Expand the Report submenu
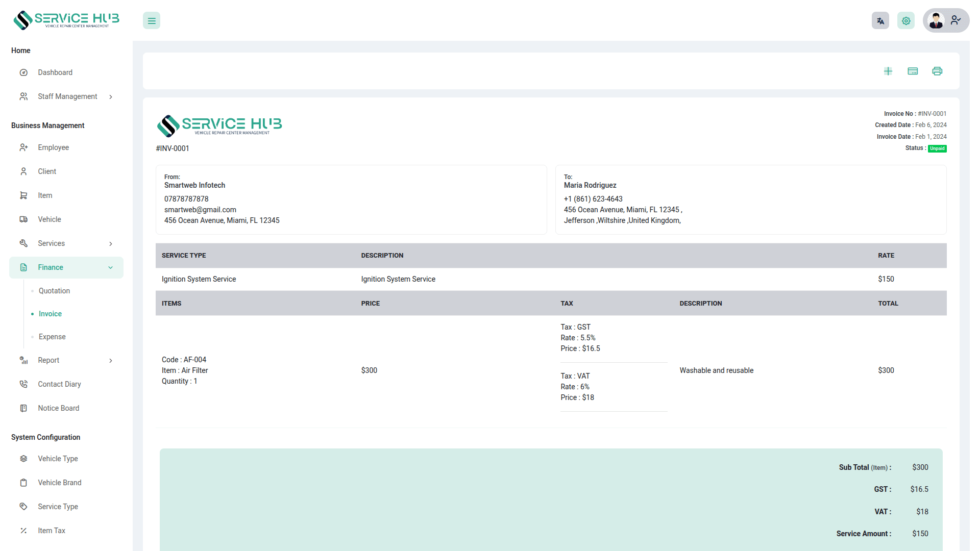This screenshot has height=551, width=980. click(111, 361)
